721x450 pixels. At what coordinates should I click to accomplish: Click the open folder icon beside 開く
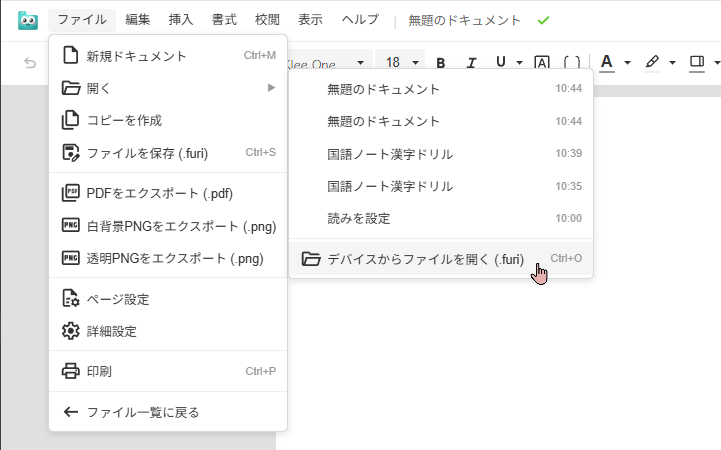coord(71,88)
